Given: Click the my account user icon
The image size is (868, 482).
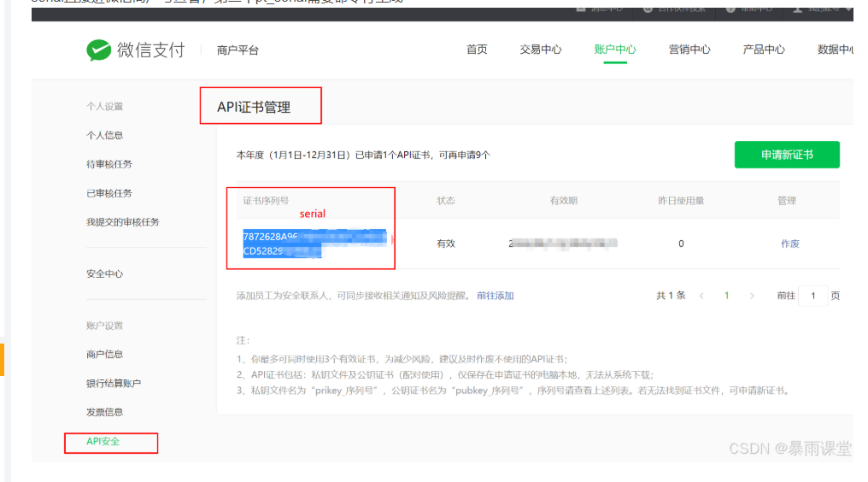Looking at the screenshot, I should [x=798, y=9].
